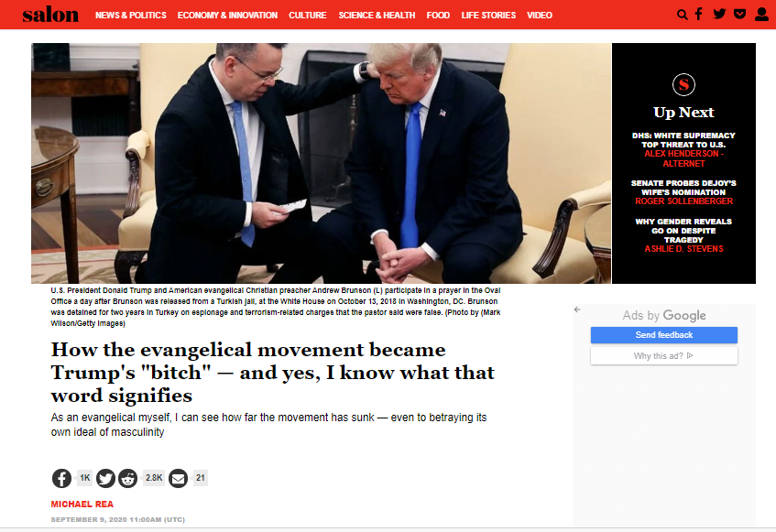The image size is (776, 532).
Task: Share article on Reddit icon
Action: coord(127,478)
